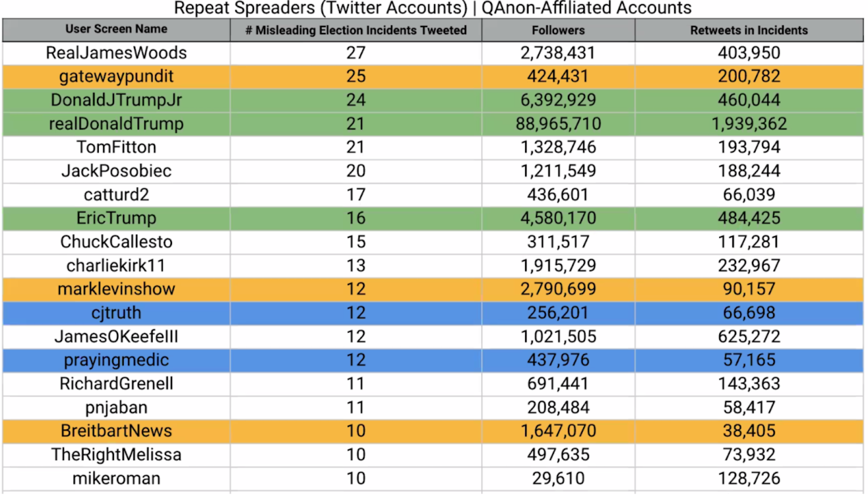Click followers value 1,328,746
This screenshot has height=497, width=868.
(558, 147)
